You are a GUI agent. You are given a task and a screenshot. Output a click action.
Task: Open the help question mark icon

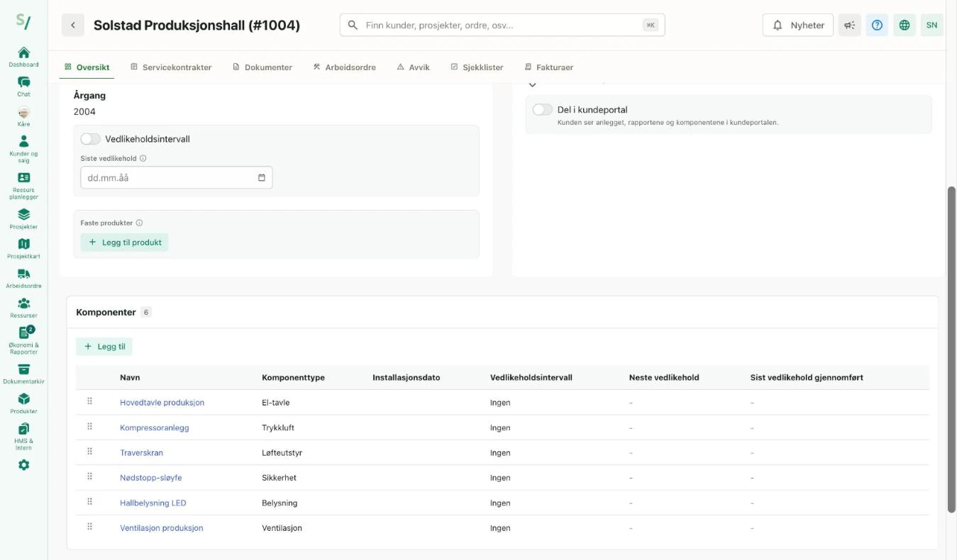[877, 25]
